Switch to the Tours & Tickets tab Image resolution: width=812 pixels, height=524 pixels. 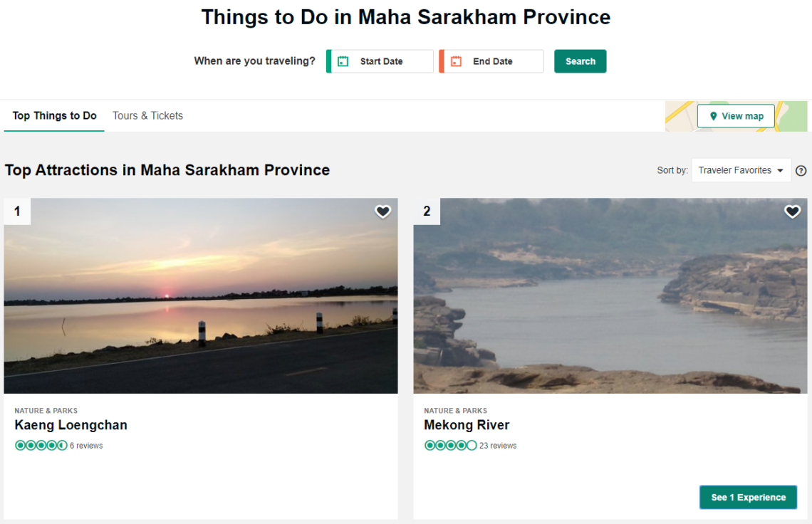(x=147, y=116)
